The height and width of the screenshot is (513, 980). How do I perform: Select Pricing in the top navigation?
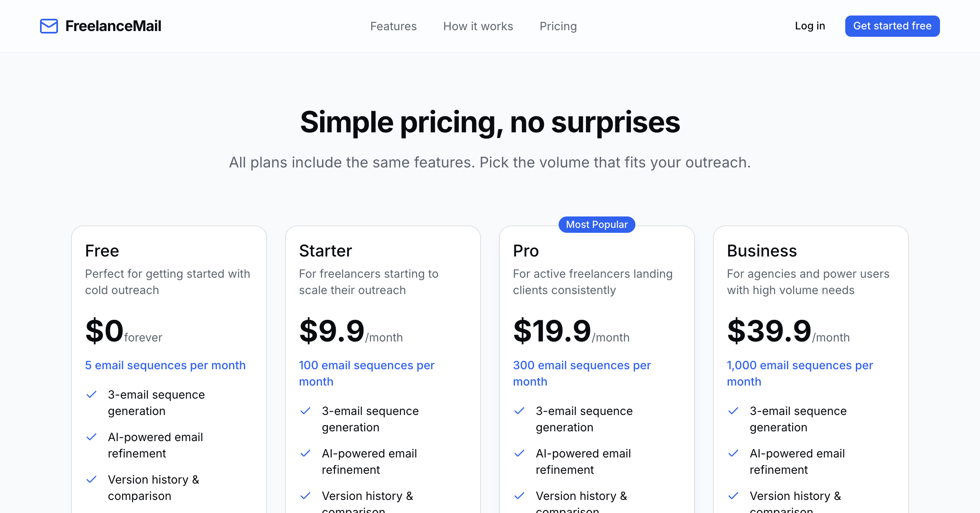[x=558, y=26]
